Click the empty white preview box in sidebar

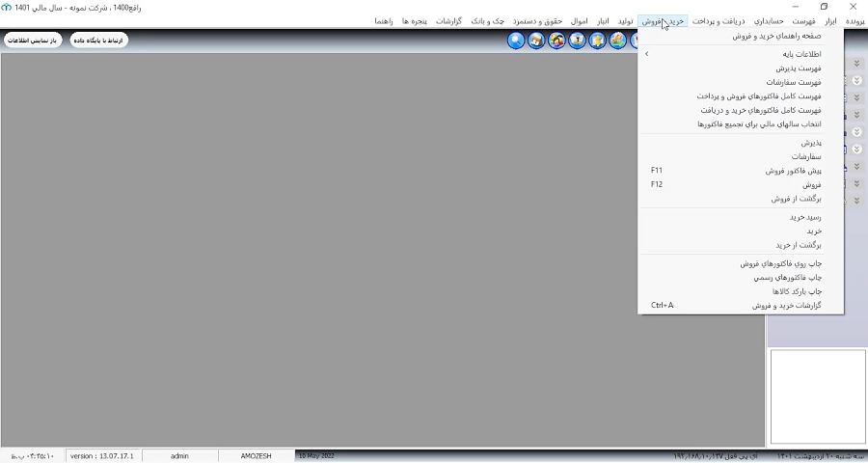818,396
